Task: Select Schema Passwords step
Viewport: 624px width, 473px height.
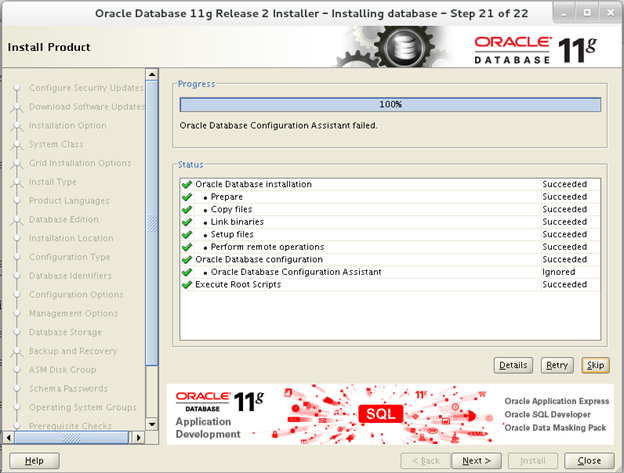Action: tap(68, 389)
